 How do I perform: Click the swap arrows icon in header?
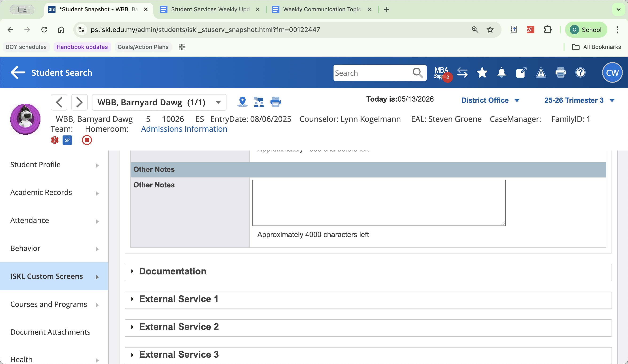tap(462, 73)
